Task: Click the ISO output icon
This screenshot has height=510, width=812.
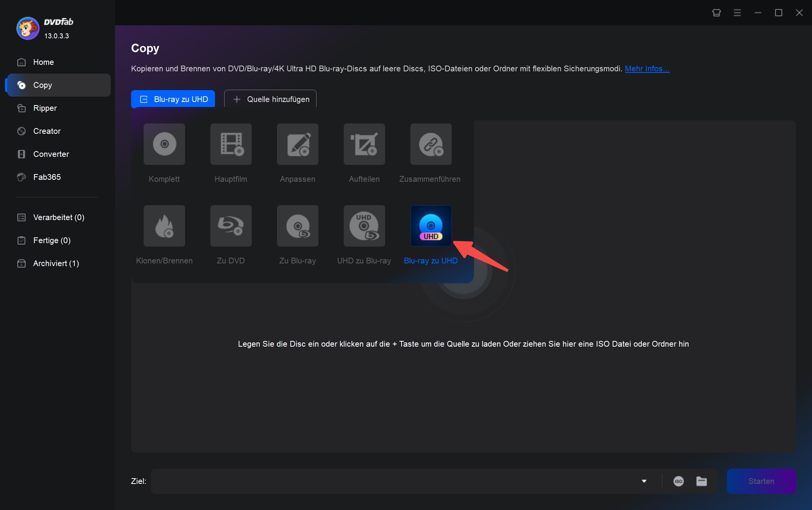Action: click(679, 481)
